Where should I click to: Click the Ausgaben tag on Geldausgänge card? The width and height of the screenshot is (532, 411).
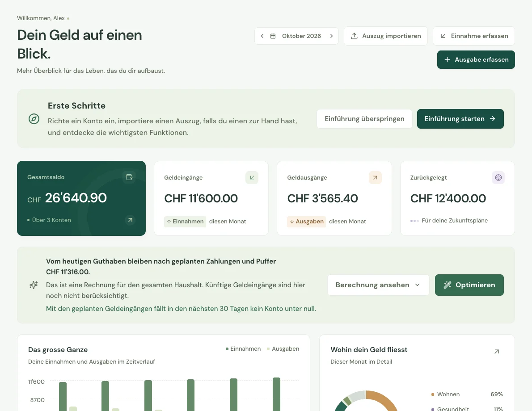(306, 222)
